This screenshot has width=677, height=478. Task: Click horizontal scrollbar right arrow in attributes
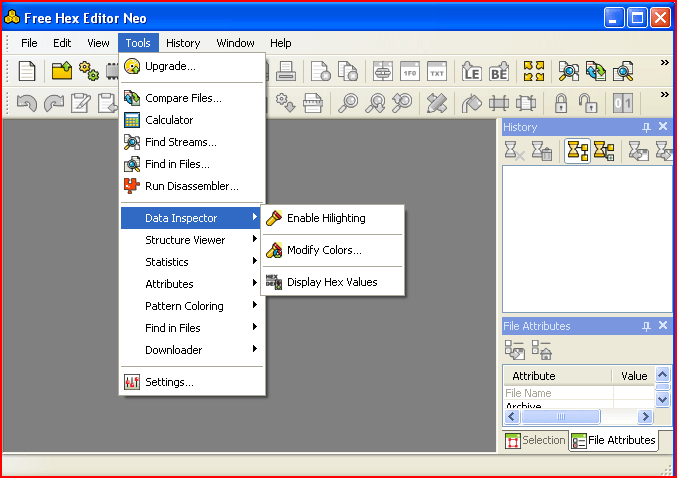point(645,417)
